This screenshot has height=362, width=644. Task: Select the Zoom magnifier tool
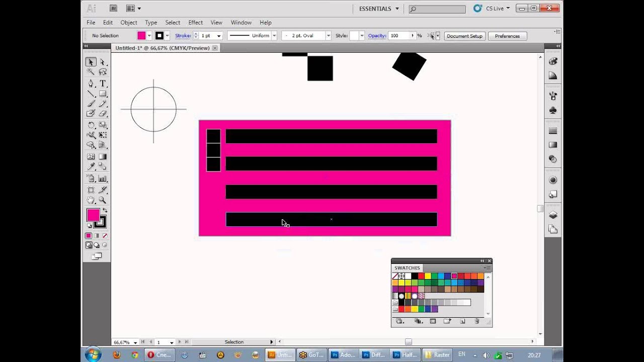pos(103,200)
